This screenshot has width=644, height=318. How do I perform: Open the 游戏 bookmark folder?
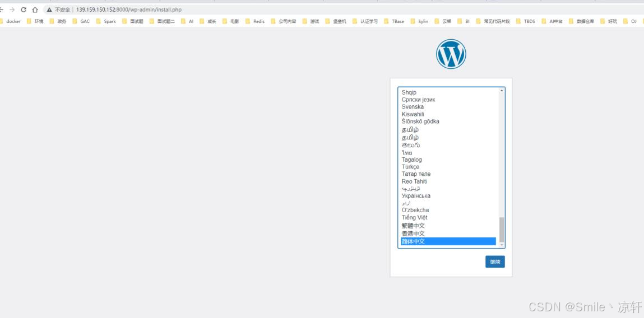pos(311,21)
